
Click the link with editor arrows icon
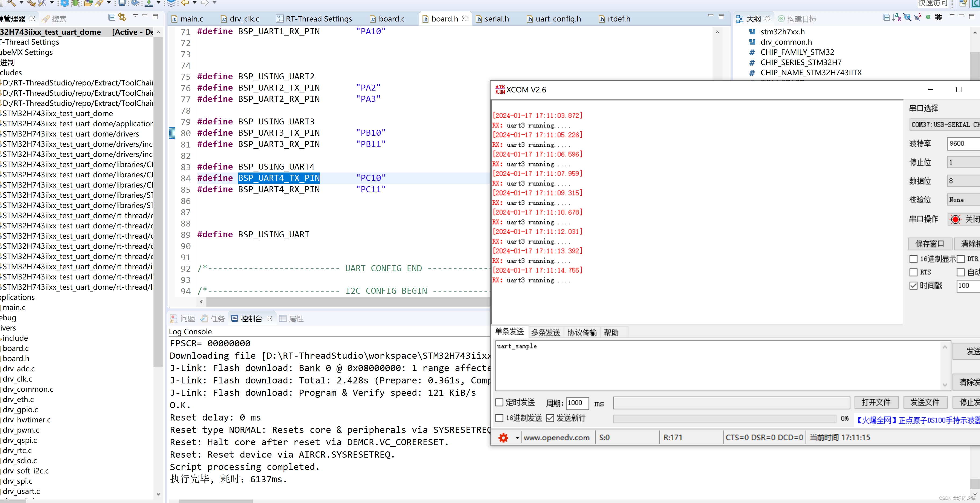(122, 17)
